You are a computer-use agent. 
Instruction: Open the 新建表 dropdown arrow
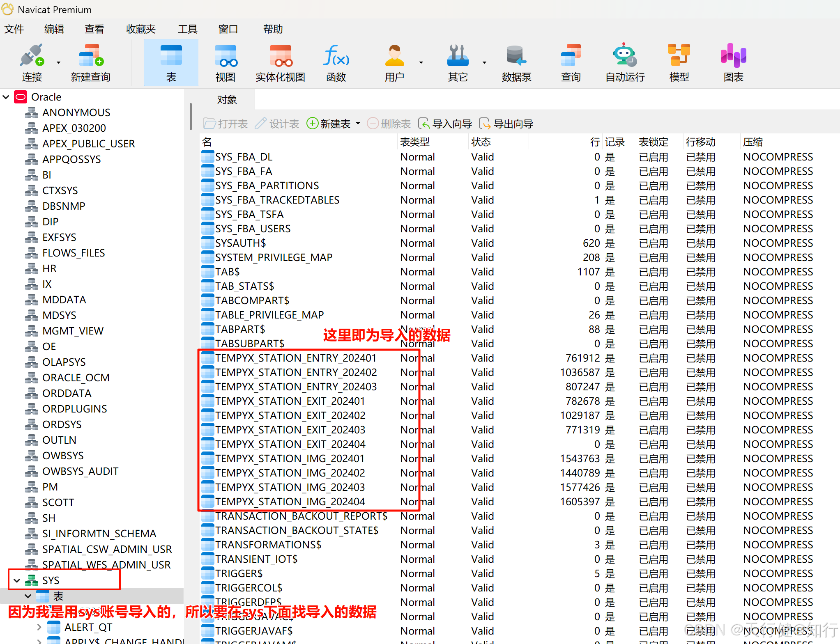point(358,124)
